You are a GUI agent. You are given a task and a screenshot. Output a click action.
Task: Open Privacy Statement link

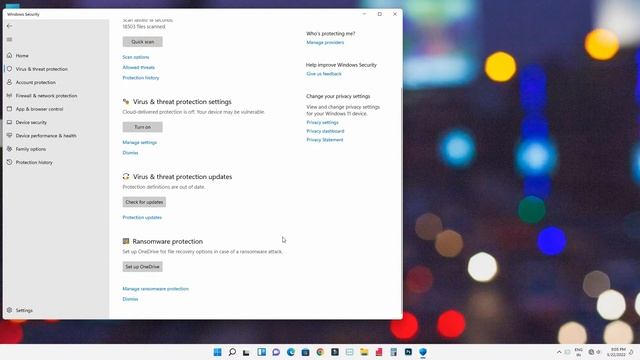coord(324,140)
